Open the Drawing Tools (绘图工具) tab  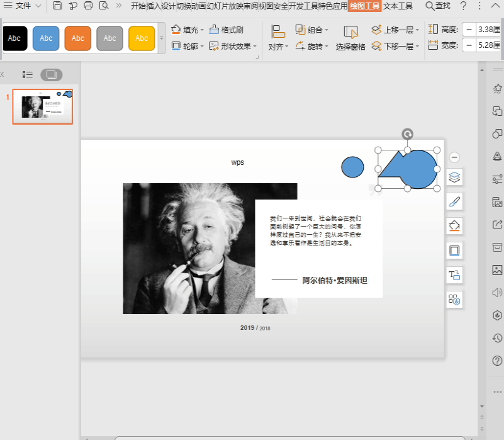[364, 6]
